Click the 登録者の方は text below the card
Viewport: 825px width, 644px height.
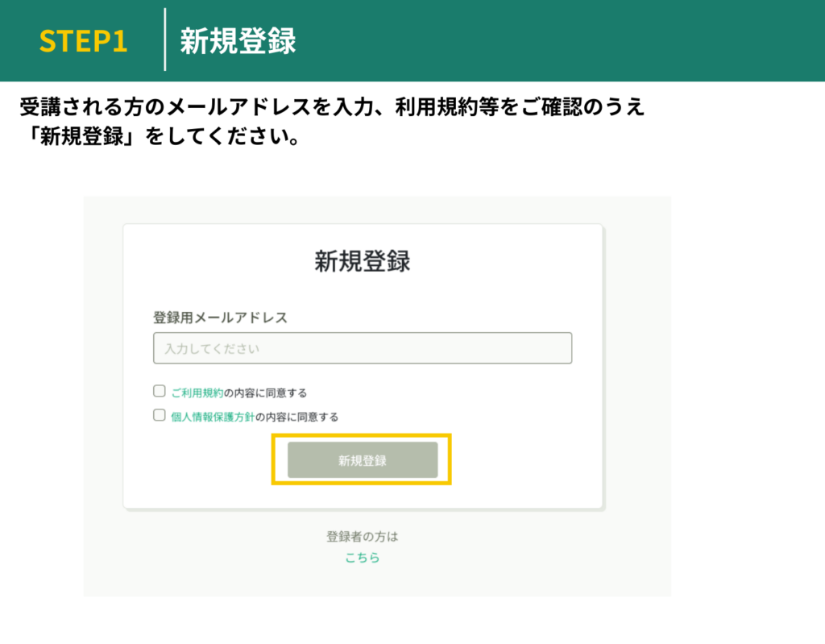coord(362,537)
